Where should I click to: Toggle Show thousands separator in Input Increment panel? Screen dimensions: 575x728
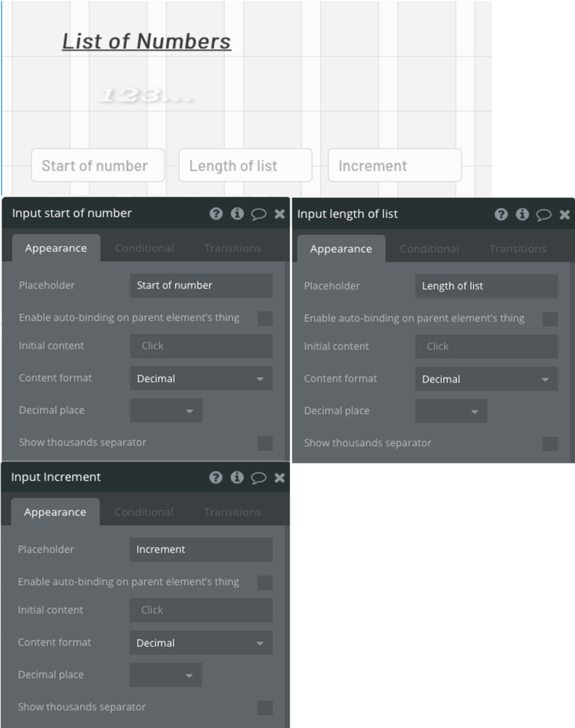click(x=265, y=707)
